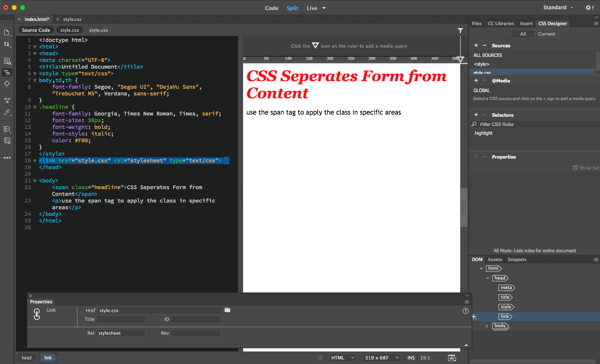Toggle the Show Set checkbox
Viewport: 600px width, 364px height.
click(x=575, y=168)
